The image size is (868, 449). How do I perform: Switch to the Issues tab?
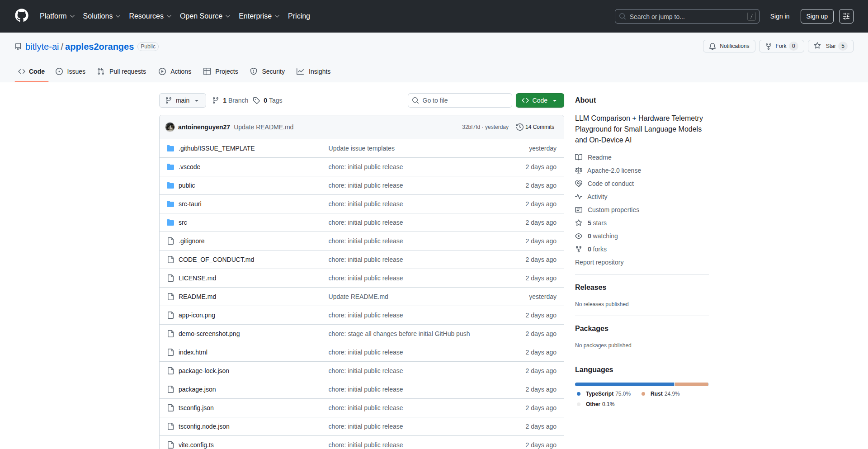tap(71, 71)
